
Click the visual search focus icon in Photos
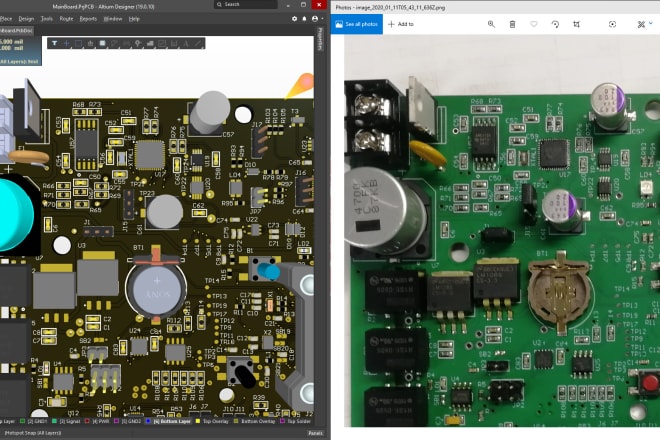tap(612, 24)
